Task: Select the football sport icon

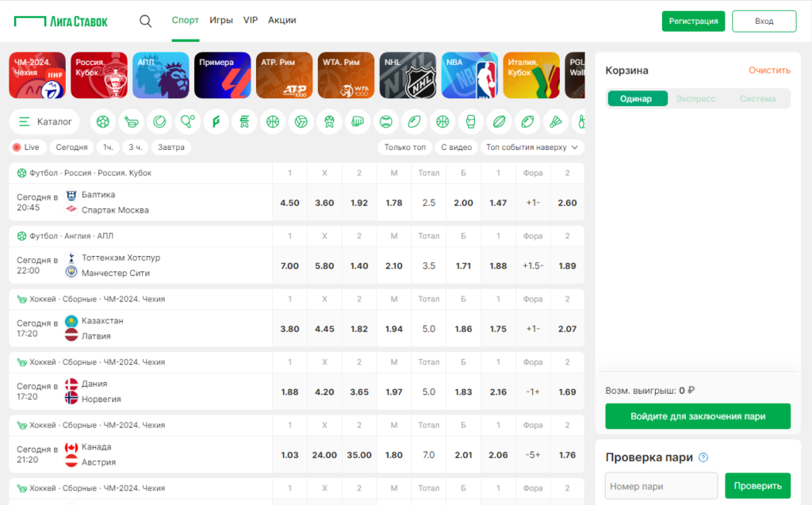Action: click(x=102, y=122)
